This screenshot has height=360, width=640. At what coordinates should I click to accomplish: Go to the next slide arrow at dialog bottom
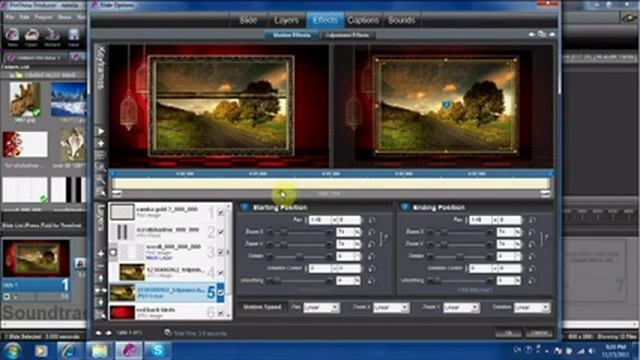pyautogui.click(x=108, y=333)
